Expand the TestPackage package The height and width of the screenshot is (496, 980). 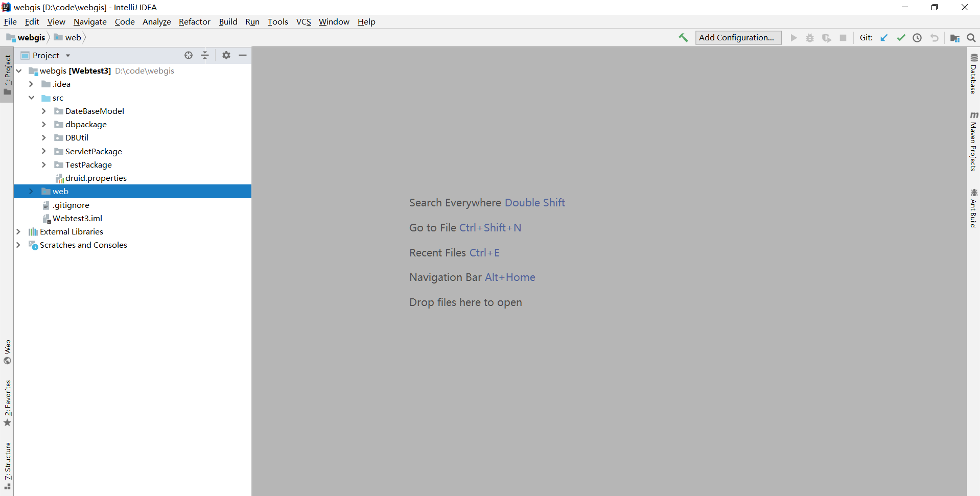(44, 165)
